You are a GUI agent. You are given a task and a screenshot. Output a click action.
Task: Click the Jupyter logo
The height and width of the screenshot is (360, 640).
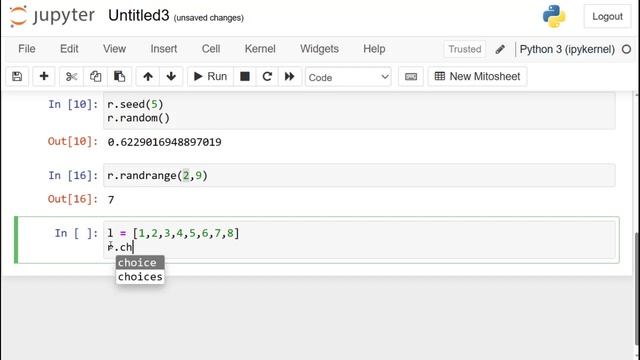coord(52,16)
